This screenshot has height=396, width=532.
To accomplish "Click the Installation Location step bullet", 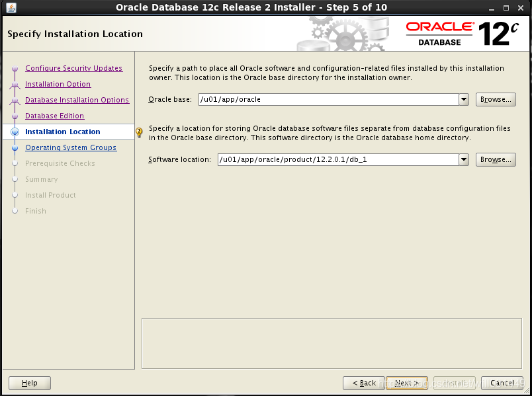I will [x=15, y=132].
